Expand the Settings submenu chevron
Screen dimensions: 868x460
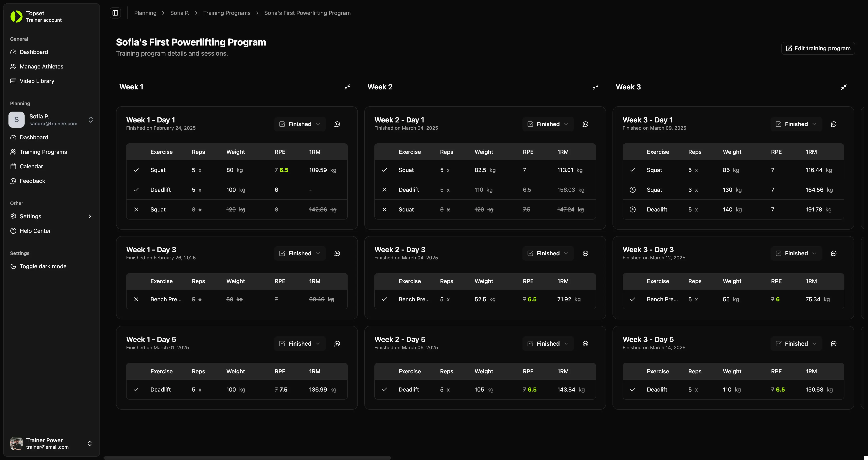pyautogui.click(x=90, y=216)
